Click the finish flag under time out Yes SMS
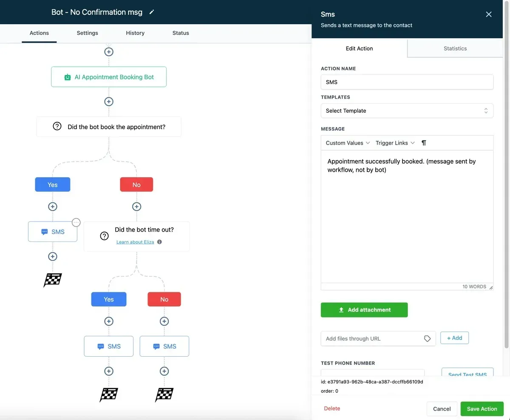Screen dimensions: 510x420 click(109, 395)
